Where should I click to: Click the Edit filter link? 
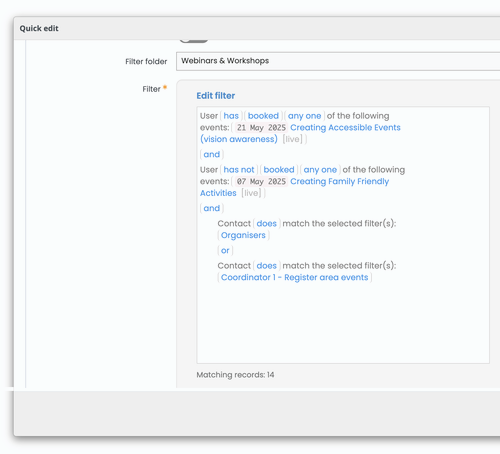tap(216, 96)
